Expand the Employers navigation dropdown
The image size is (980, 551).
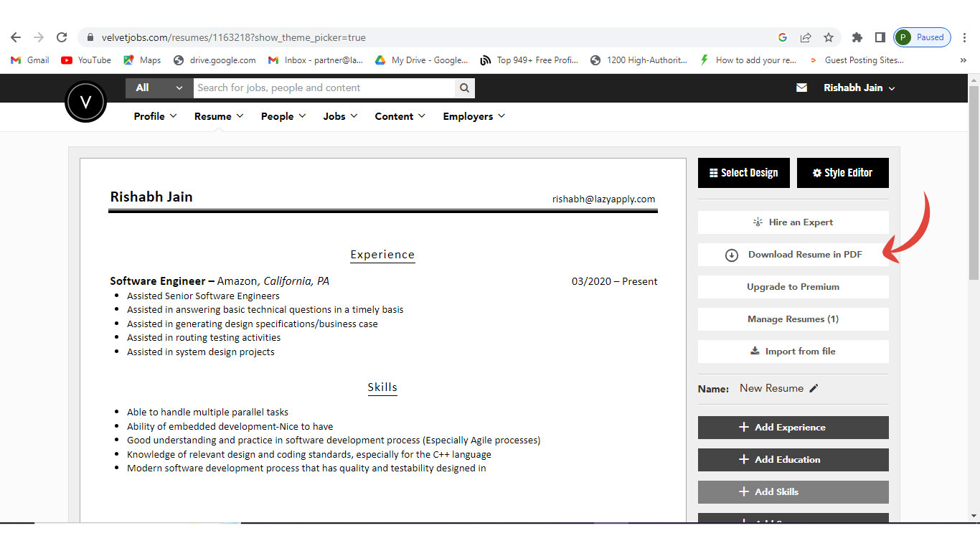click(473, 116)
